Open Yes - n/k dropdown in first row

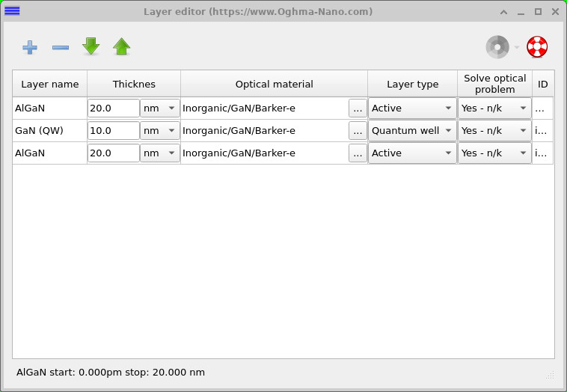(494, 108)
